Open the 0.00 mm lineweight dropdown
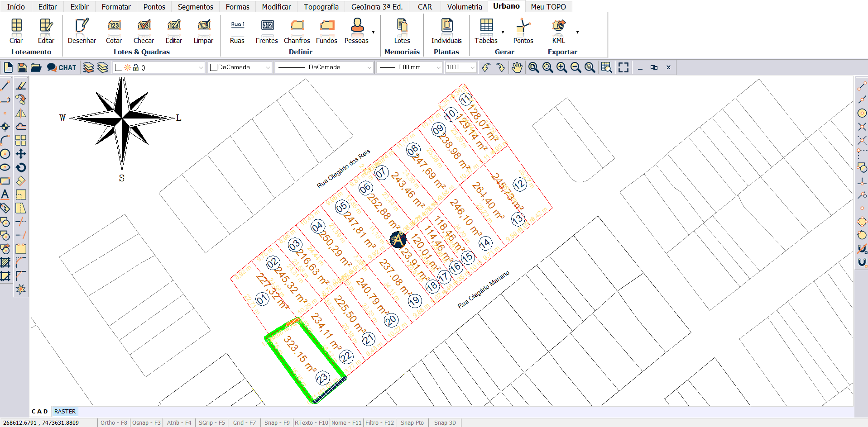This screenshot has width=868, height=427. pos(409,67)
